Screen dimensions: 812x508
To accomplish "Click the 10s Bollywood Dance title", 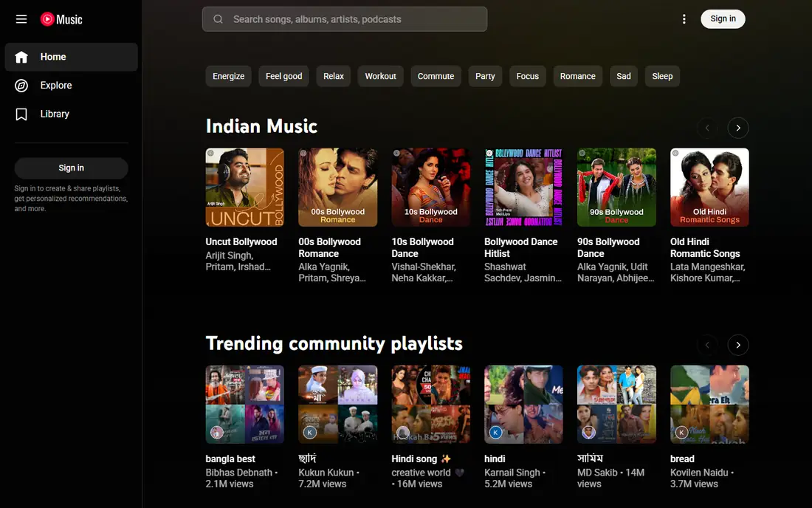I will click(x=422, y=247).
